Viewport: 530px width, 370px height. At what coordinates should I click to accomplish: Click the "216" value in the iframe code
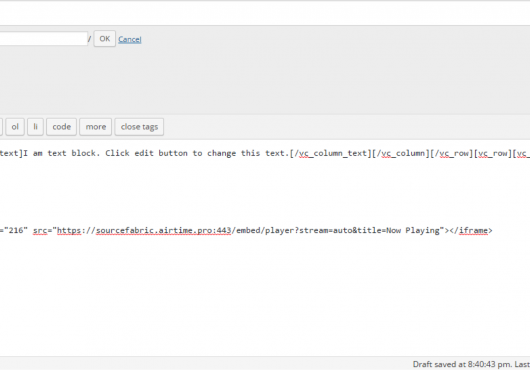[16, 230]
